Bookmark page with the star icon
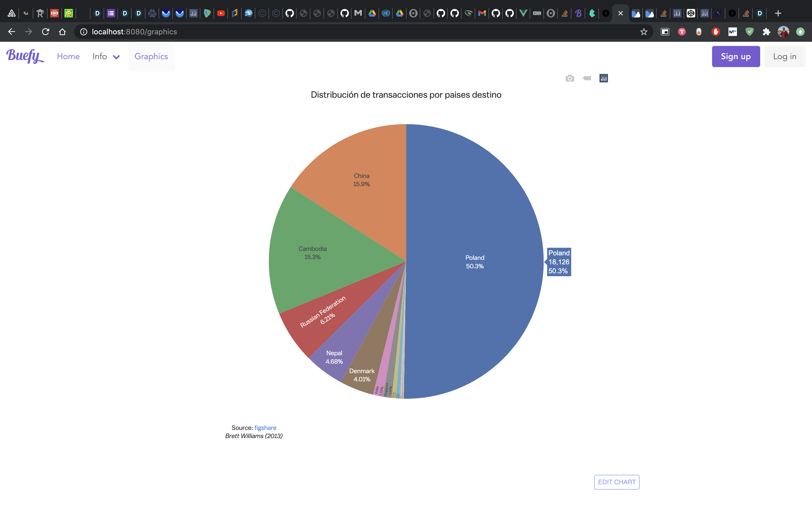The image size is (812, 507). click(x=643, y=32)
